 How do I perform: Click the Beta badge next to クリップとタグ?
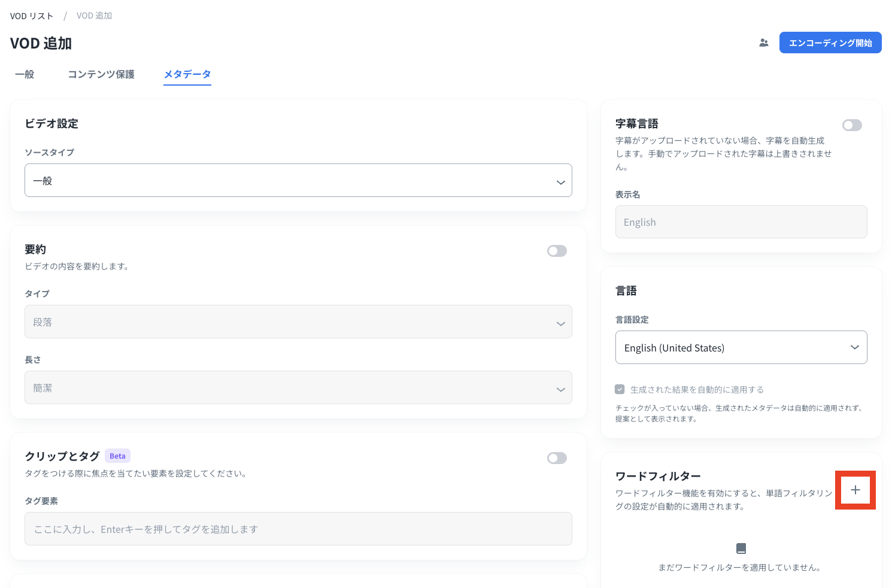point(117,456)
